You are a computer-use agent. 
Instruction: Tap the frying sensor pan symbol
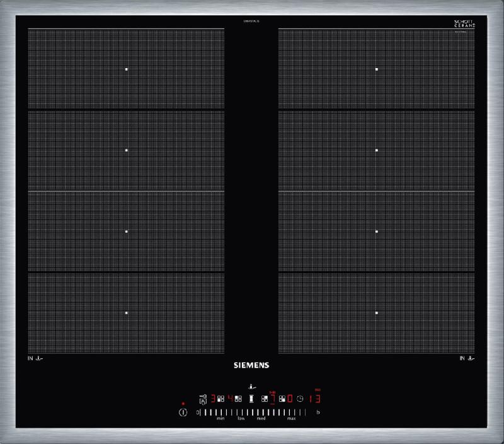pyautogui.click(x=252, y=387)
